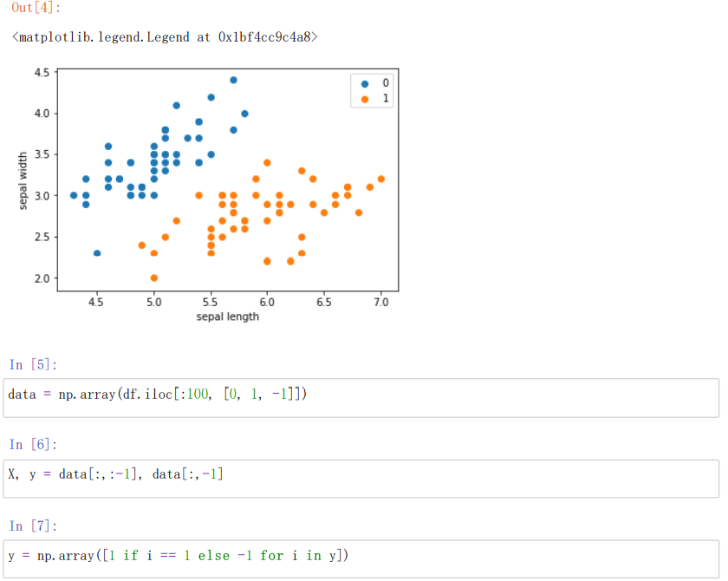
Task: Click the topmost blue point in the scatter plot
Action: [233, 80]
